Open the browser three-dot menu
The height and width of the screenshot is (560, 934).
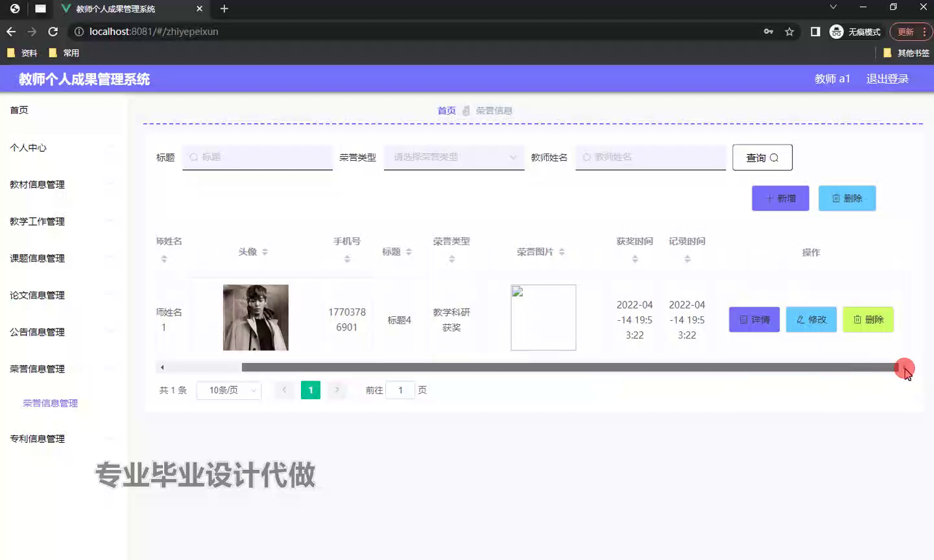924,32
